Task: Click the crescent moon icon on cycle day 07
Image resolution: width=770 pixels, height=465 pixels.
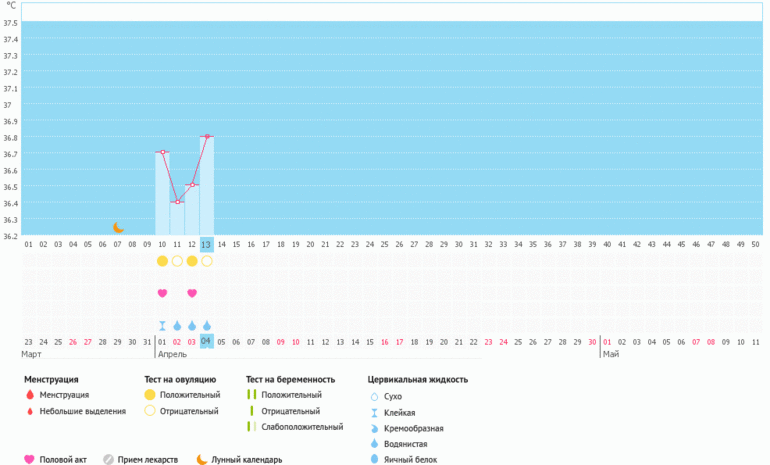Action: point(117,228)
